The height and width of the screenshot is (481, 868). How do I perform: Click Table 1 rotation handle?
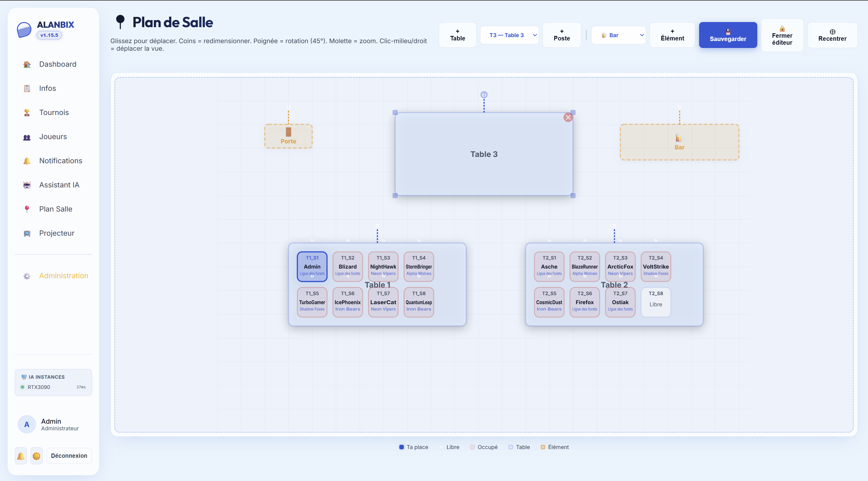click(x=377, y=225)
